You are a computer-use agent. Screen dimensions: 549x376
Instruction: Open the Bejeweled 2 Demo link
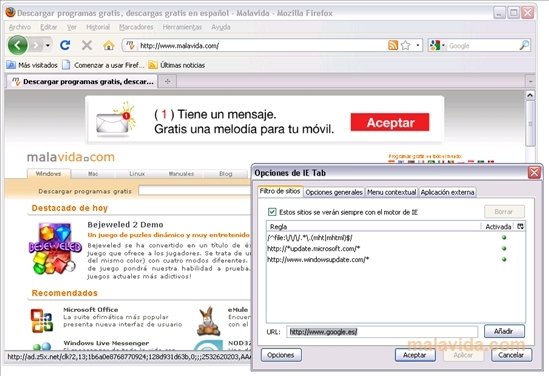click(x=125, y=224)
